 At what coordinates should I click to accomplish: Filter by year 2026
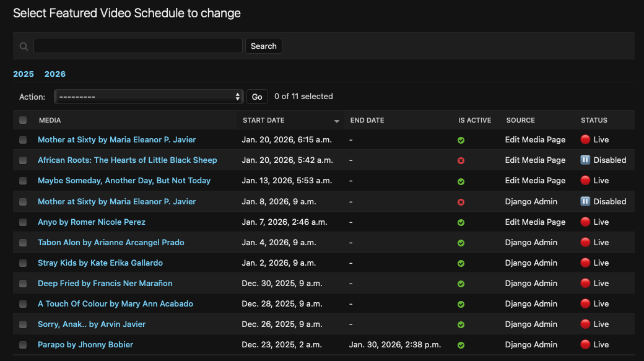(54, 74)
